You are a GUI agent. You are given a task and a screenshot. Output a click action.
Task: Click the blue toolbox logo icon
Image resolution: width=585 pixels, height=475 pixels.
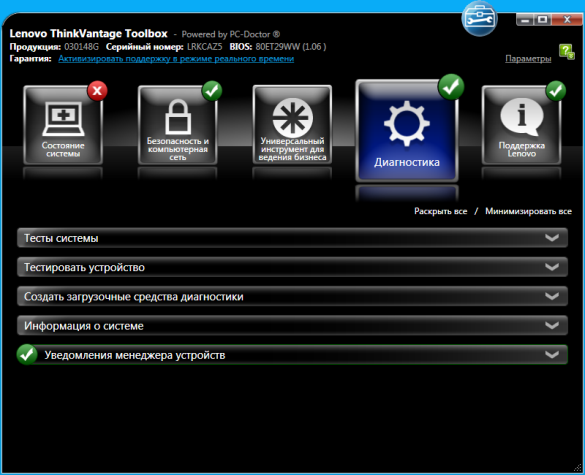(479, 19)
